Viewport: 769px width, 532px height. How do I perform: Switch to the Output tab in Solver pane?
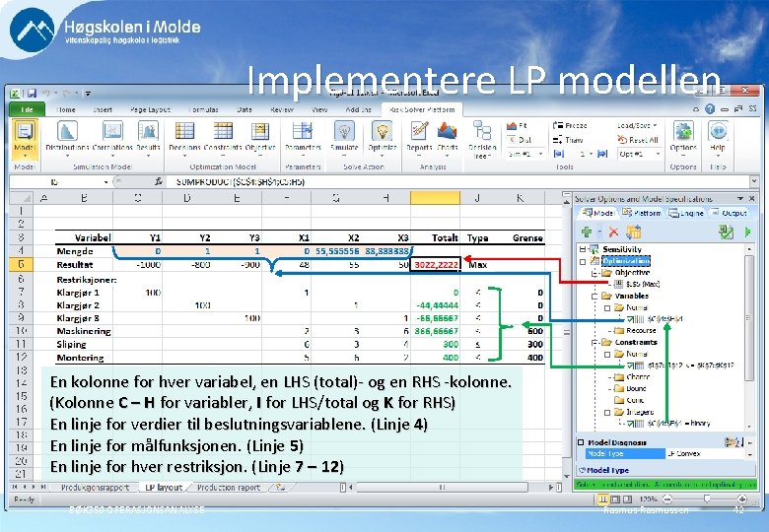click(729, 213)
